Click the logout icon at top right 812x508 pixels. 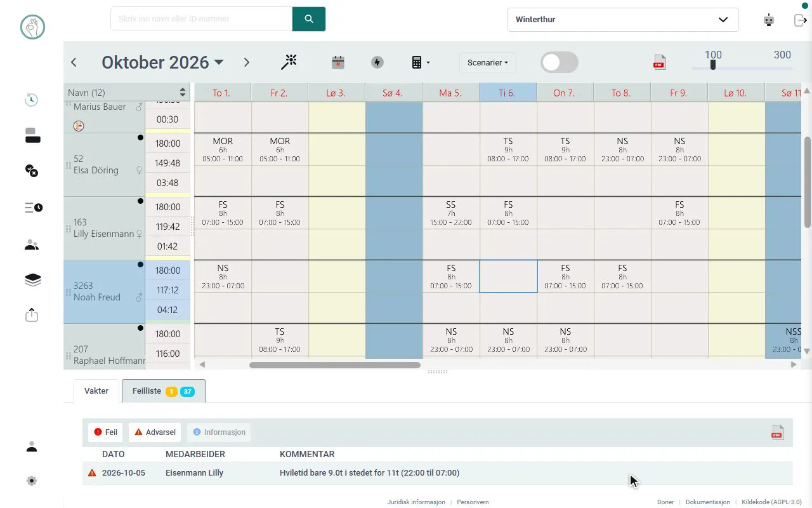click(800, 20)
